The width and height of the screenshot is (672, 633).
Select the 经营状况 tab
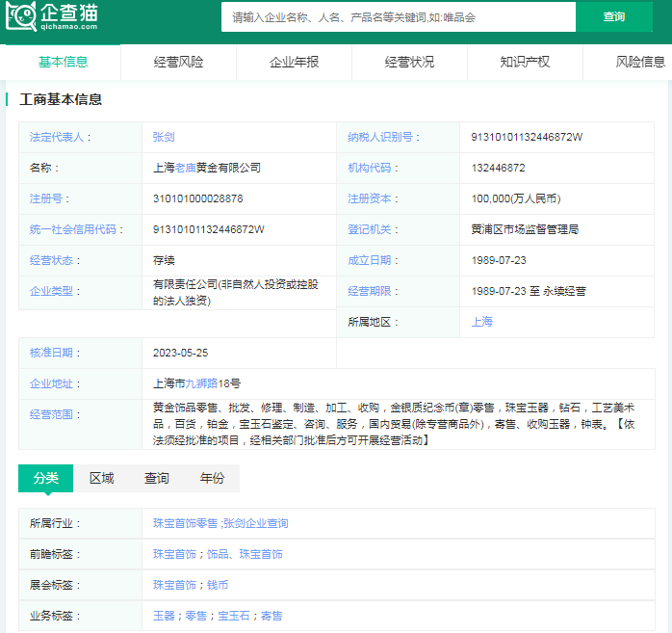click(x=409, y=62)
